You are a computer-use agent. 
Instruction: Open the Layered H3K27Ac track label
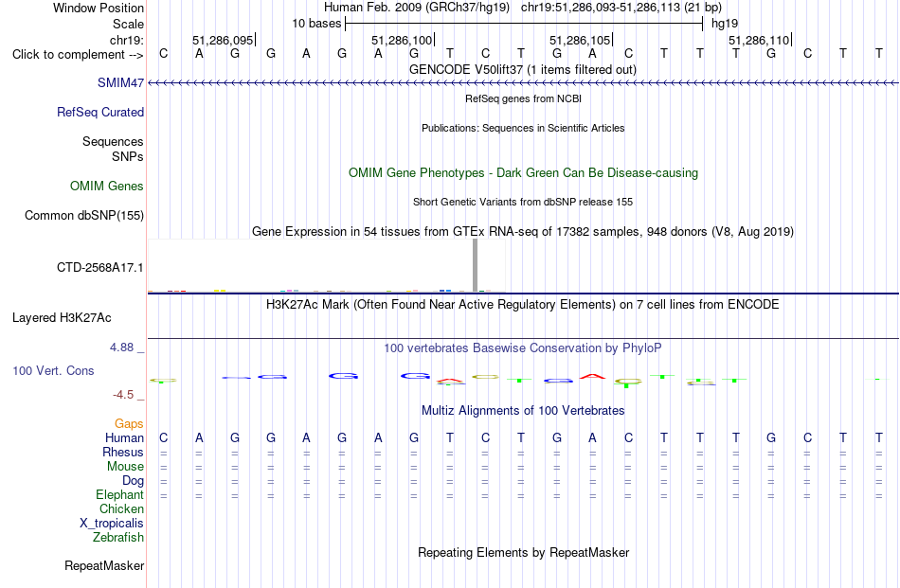62,318
